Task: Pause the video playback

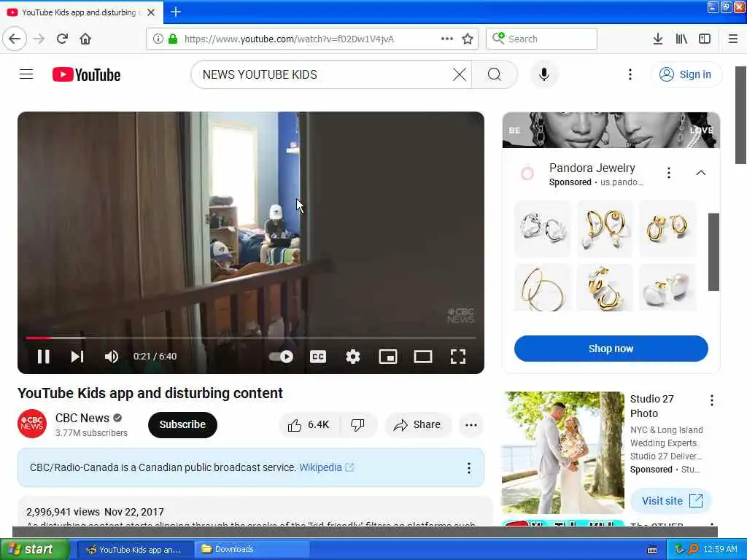Action: (x=43, y=357)
